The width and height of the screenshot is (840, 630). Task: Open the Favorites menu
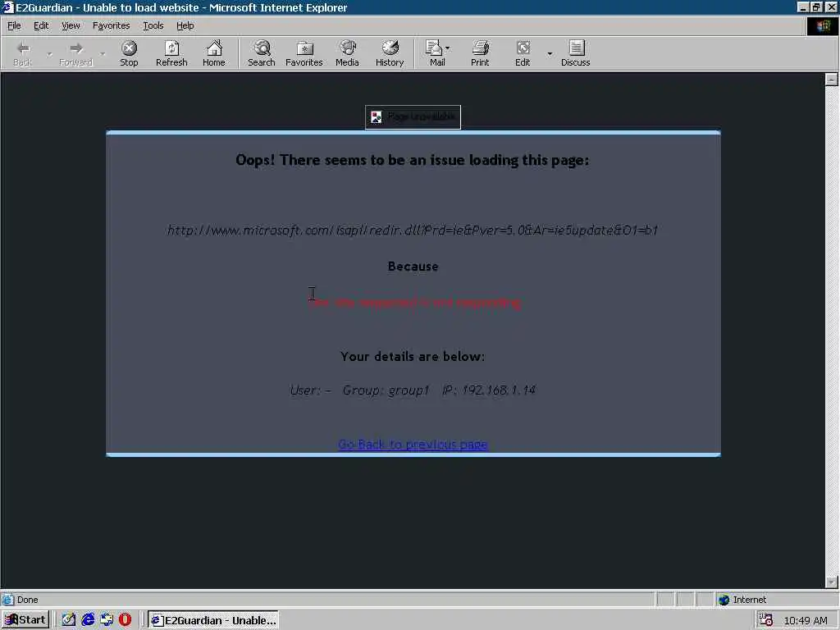click(x=111, y=25)
